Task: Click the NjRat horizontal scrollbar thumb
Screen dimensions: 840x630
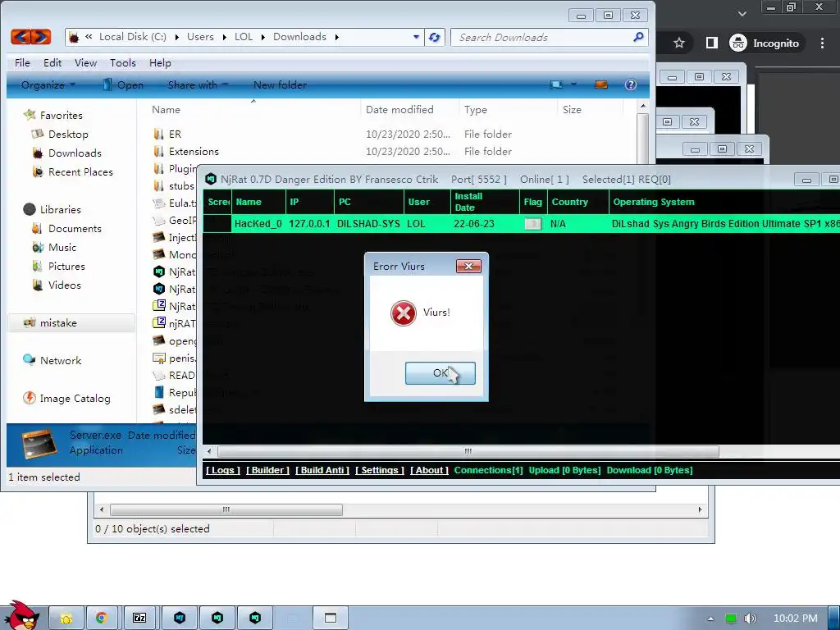Action: [x=468, y=451]
